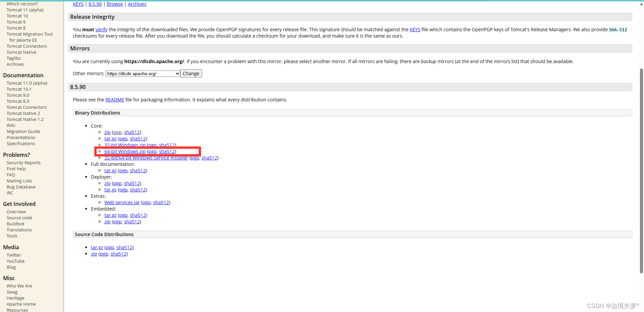
Task: Click the page vertical scrollbar
Action: (x=641, y=171)
